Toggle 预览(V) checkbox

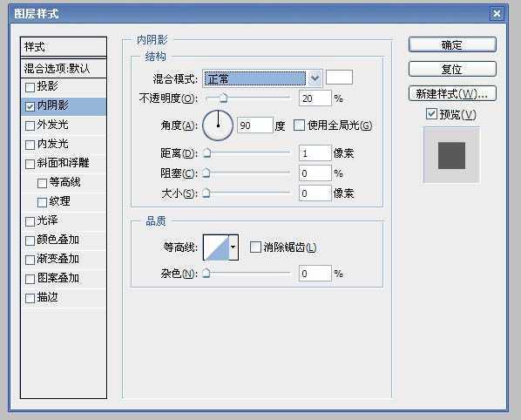click(x=431, y=114)
